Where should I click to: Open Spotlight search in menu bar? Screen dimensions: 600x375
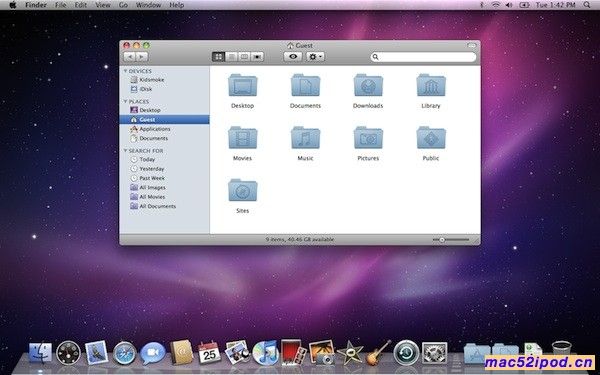(x=587, y=5)
